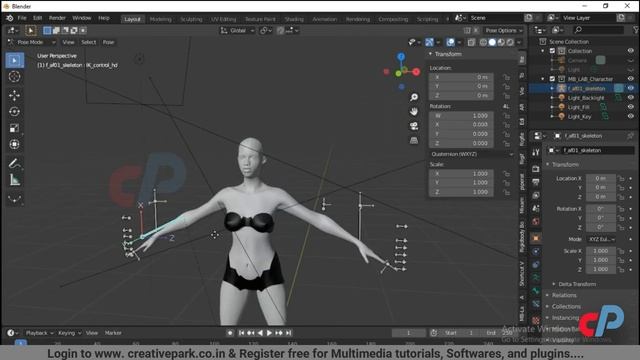640x360 pixels.
Task: Select the Measure tool
Action: [15, 180]
